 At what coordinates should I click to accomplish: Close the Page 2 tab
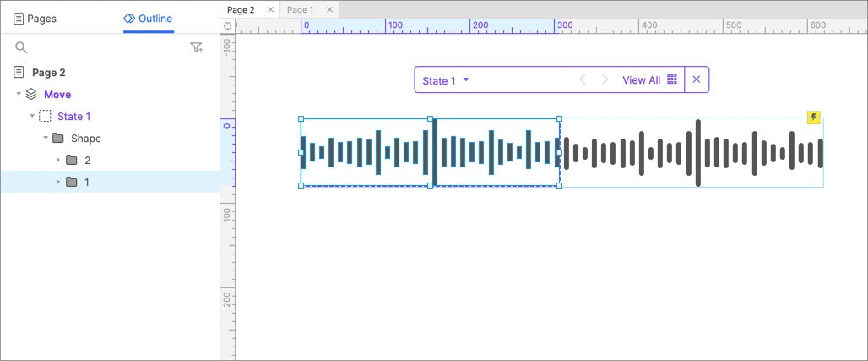coord(270,10)
